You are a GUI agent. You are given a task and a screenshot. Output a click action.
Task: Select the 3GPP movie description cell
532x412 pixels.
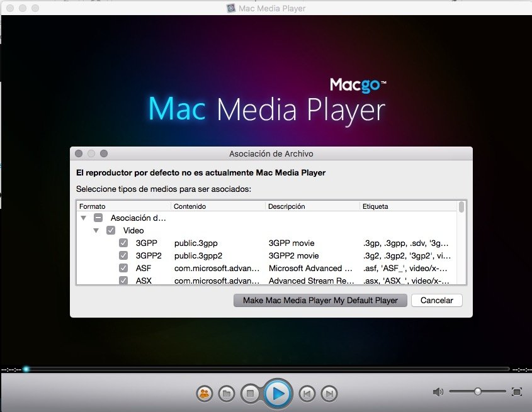[x=291, y=243]
